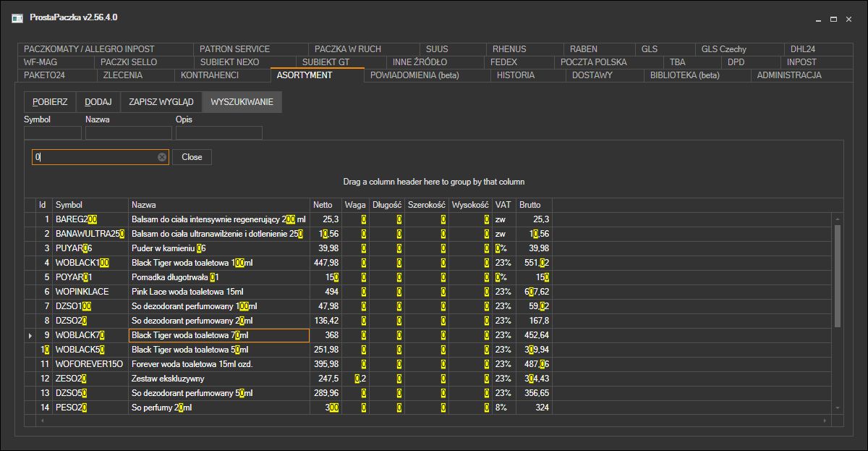This screenshot has height=451, width=868.
Task: Sort by the Netto column header
Action: tap(325, 205)
